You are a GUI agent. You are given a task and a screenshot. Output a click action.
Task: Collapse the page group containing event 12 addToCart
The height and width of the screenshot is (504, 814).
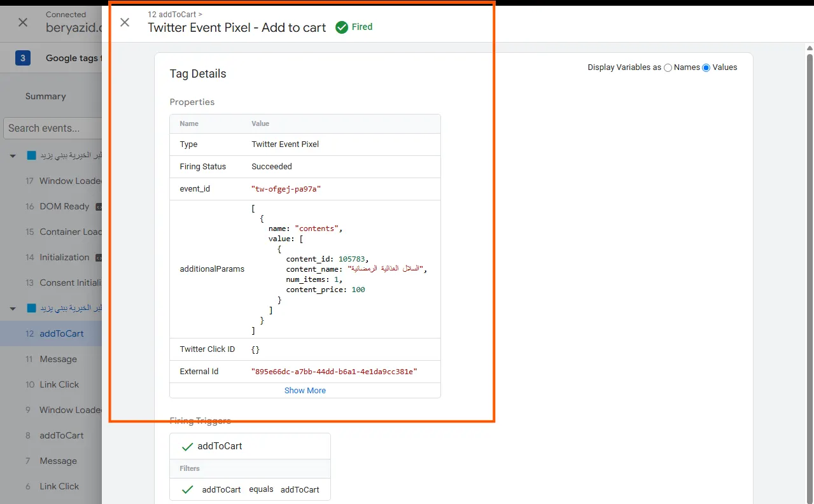(x=13, y=309)
